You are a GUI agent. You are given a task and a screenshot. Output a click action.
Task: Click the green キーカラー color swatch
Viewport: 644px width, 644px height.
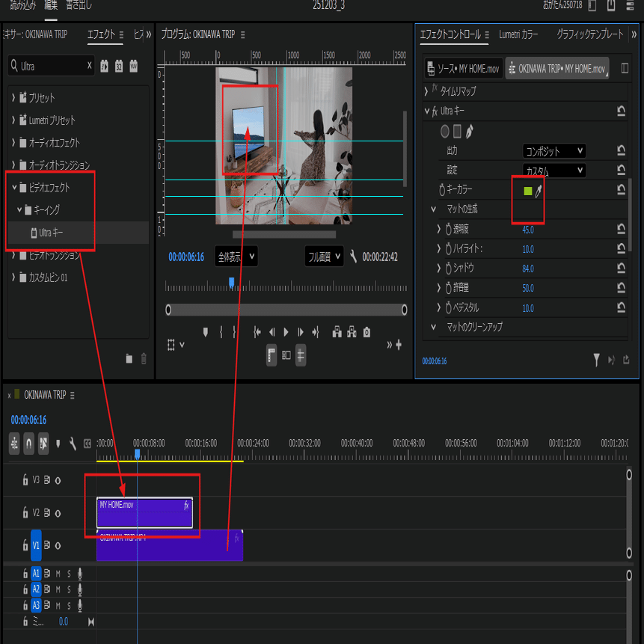(x=527, y=190)
